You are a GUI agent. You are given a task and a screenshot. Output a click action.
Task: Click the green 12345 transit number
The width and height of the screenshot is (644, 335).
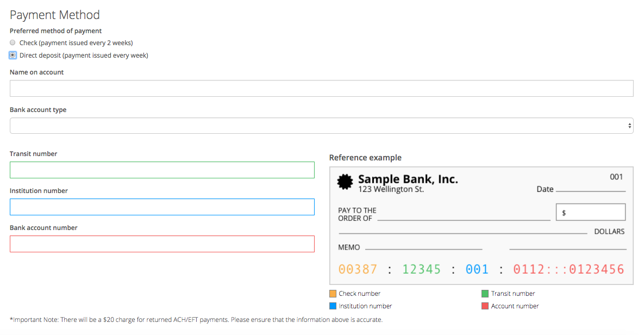coord(421,269)
